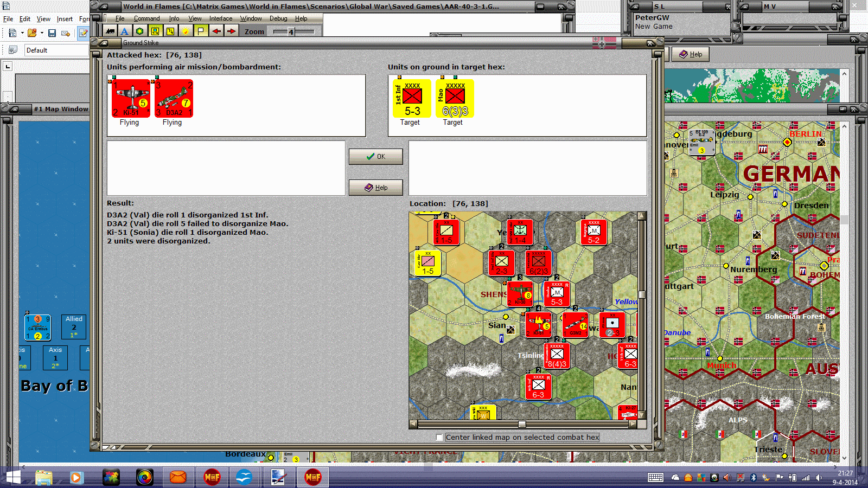Click the new document icon in the background editor
Viewport: 868px width, 488px height.
[12, 33]
